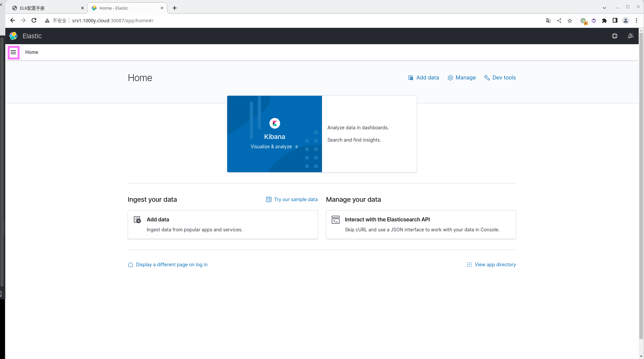Viewport: 644px width, 359px height.
Task: Close the ELK配置手册 tab
Action: pos(82,8)
